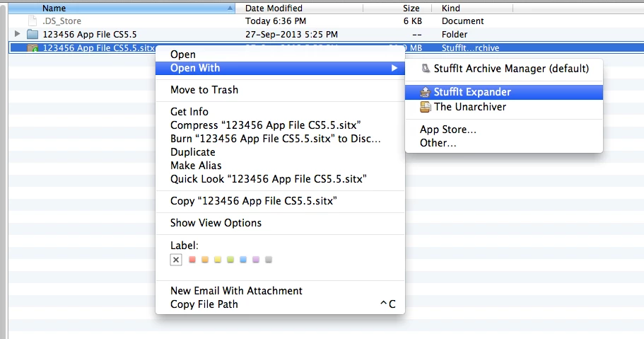Apply the red label color
Image resolution: width=644 pixels, height=339 pixels.
pos(192,260)
